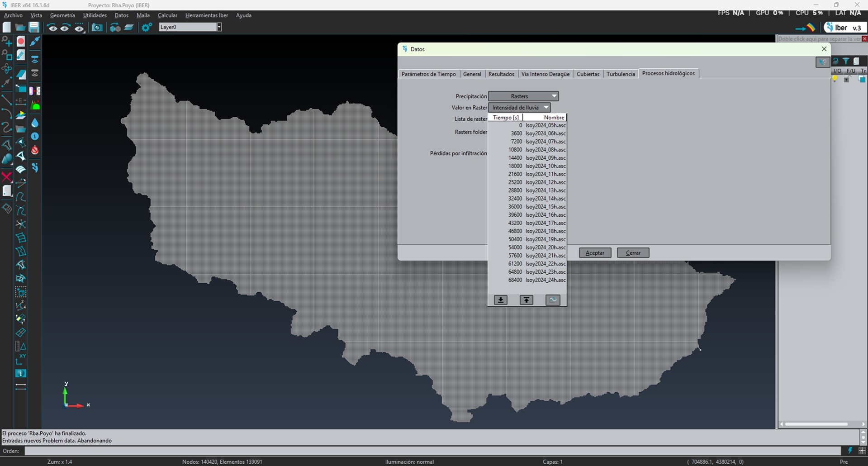The image size is (868, 466).
Task: Click the blue water drop icon
Action: click(35, 123)
